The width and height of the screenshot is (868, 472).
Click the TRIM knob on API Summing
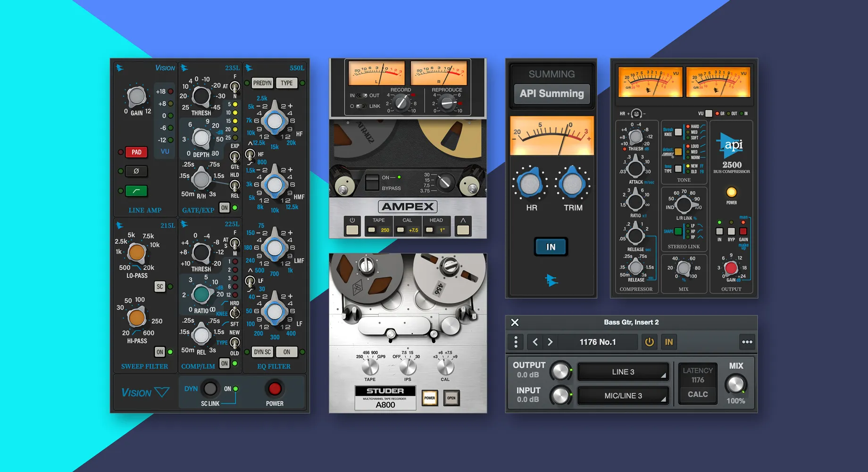click(572, 183)
